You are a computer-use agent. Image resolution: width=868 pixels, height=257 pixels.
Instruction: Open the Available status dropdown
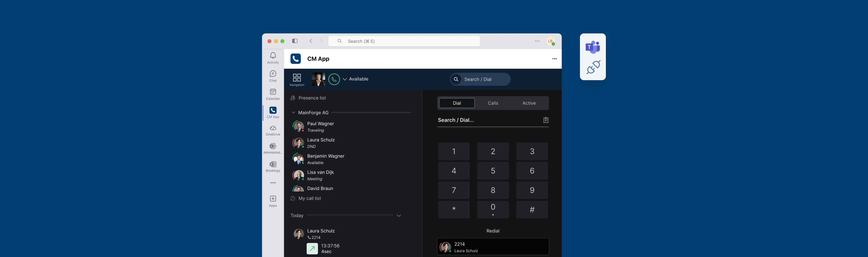356,79
